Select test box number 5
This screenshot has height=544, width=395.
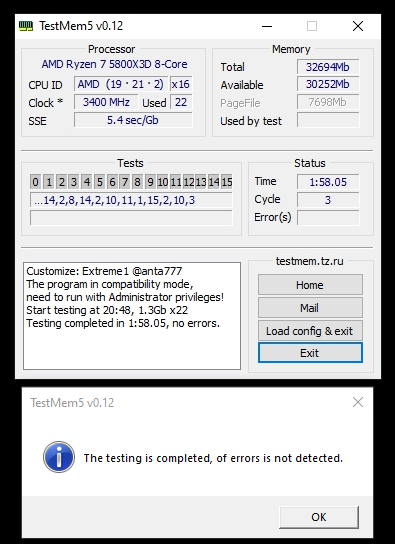[100, 182]
